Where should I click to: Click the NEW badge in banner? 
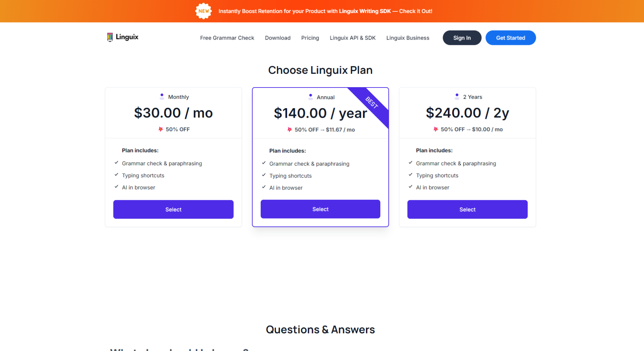pos(203,11)
